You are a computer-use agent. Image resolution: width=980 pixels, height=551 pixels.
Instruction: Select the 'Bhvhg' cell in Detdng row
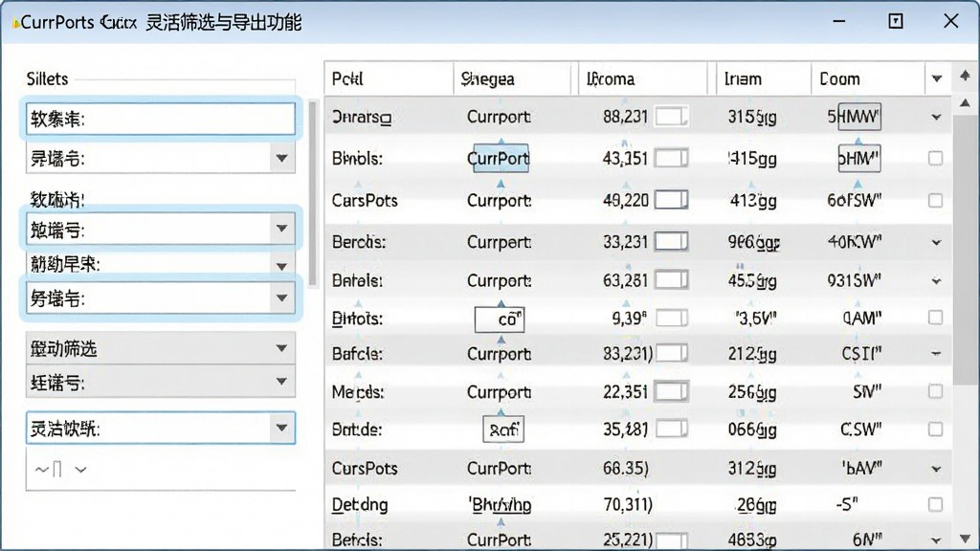coord(500,505)
